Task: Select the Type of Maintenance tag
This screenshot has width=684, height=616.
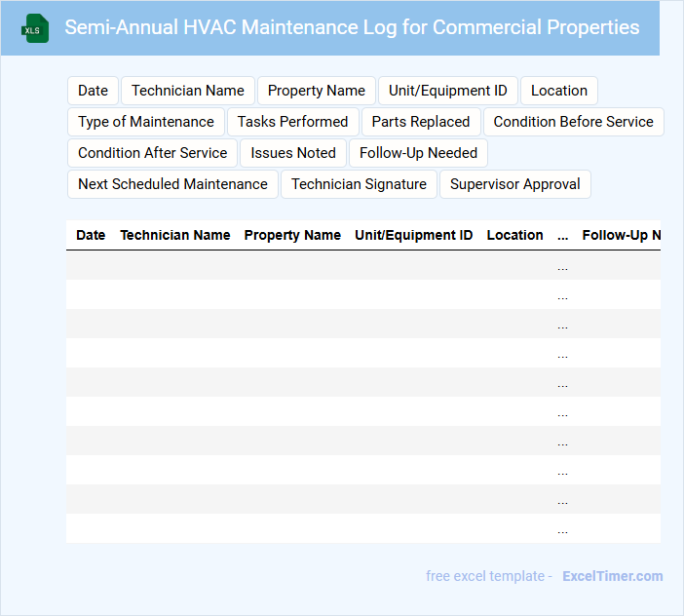Action: tap(146, 122)
